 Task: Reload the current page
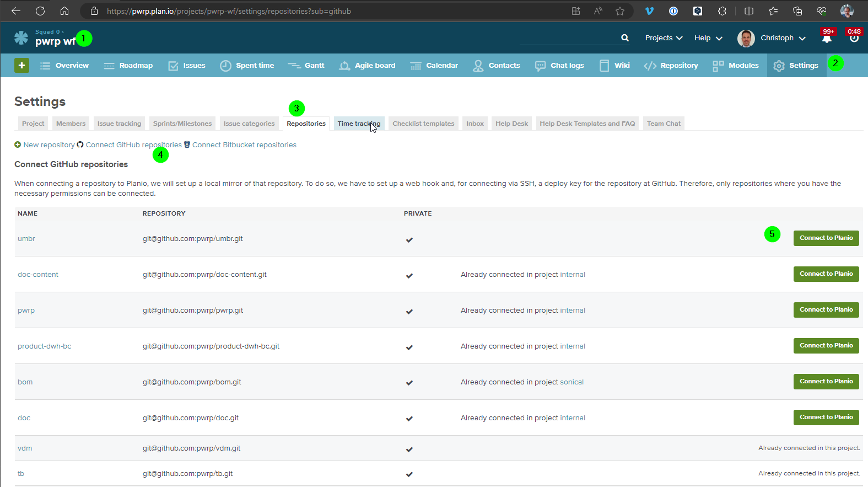[x=40, y=11]
